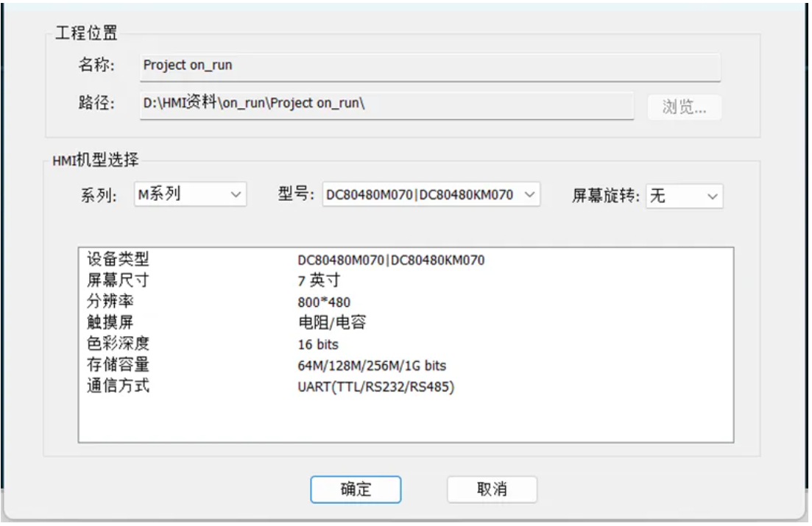
Task: Click the 7 英寸 screen size value
Action: pyautogui.click(x=319, y=280)
